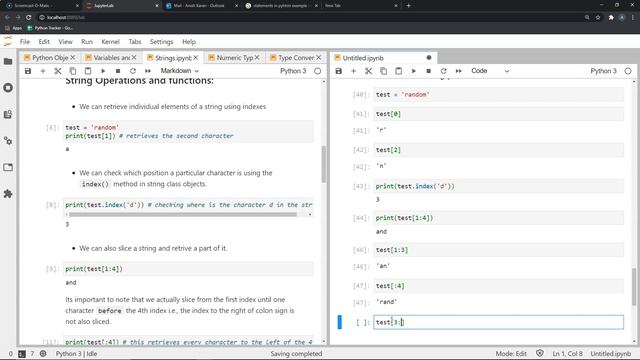Click the notebook trust shield icon in status bar
The width and height of the screenshot is (640, 360).
tap(540, 353)
